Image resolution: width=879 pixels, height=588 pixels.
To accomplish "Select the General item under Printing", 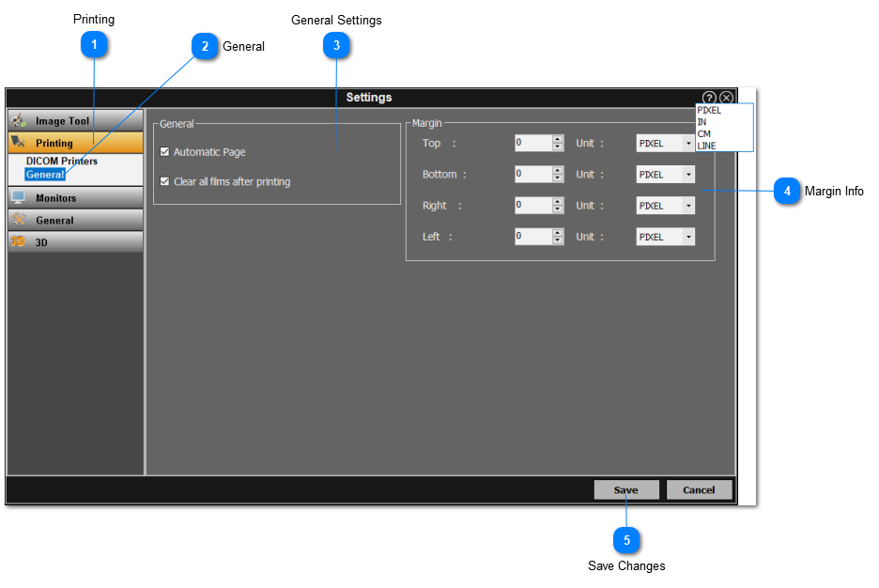I will click(45, 175).
